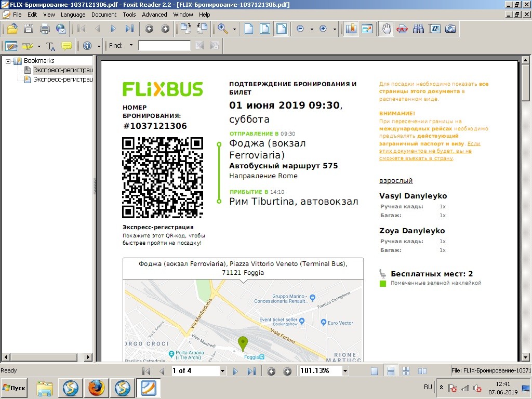Image resolution: width=532 pixels, height=399 pixels.
Task: Select the Hand tool
Action: coord(385,29)
